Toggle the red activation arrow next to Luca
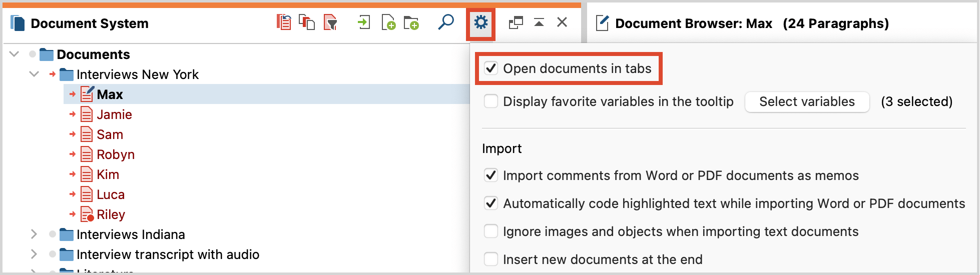 (x=73, y=194)
